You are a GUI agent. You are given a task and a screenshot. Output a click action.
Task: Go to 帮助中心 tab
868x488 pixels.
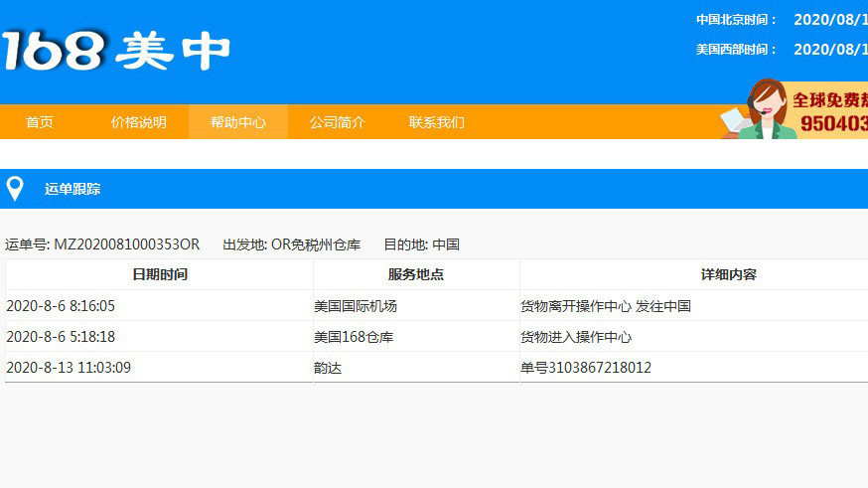(x=237, y=122)
